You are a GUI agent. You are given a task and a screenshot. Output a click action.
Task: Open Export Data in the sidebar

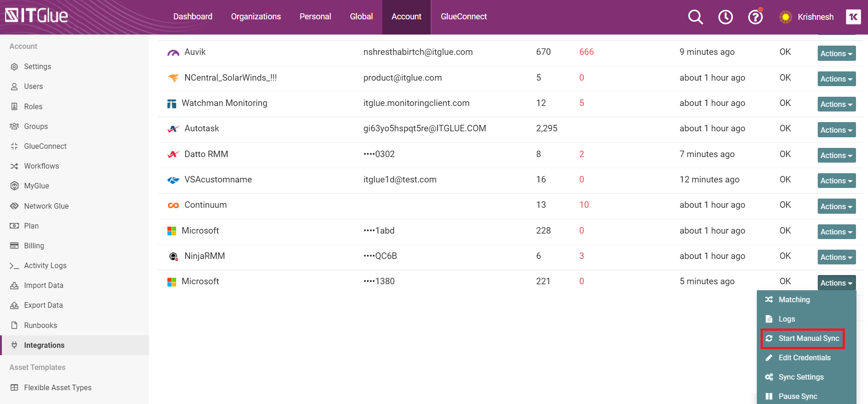[43, 305]
